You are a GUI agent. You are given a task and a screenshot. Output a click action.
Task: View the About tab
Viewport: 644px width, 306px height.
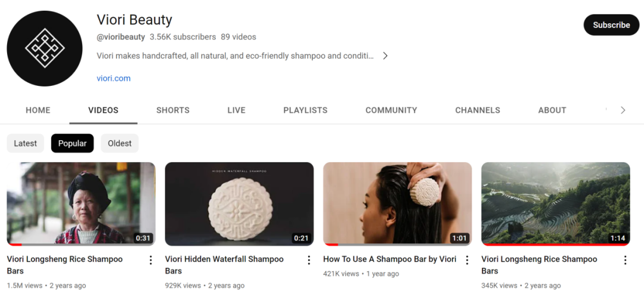click(x=552, y=110)
